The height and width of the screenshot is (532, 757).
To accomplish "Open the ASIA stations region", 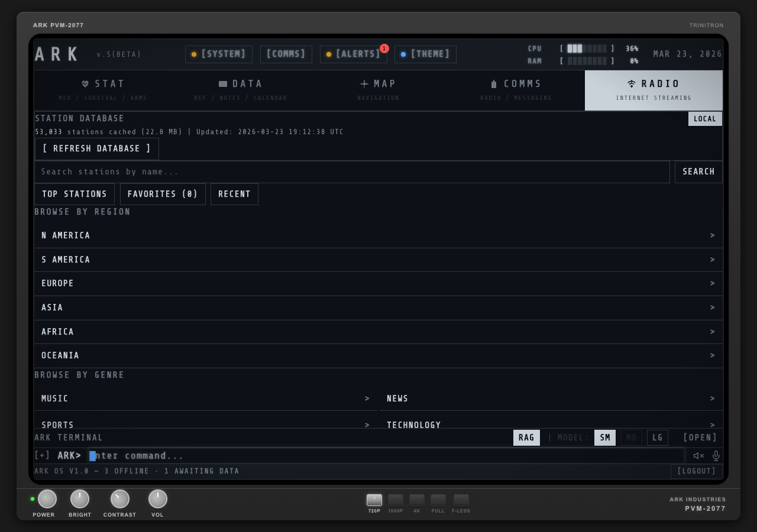I will coord(378,307).
